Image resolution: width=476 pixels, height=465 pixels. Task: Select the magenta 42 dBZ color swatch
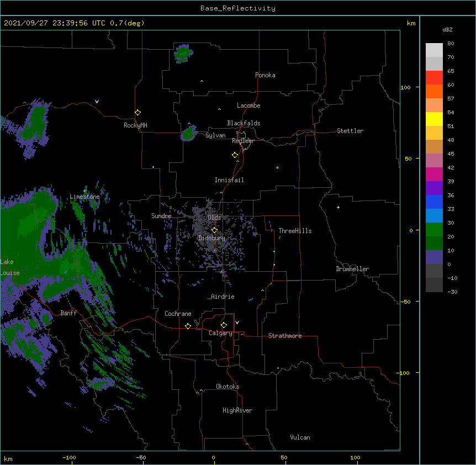click(x=434, y=175)
